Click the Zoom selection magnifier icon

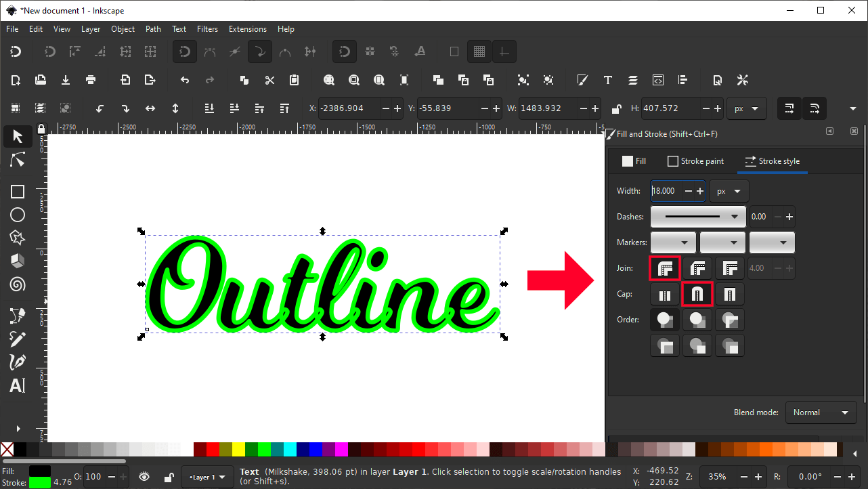329,80
